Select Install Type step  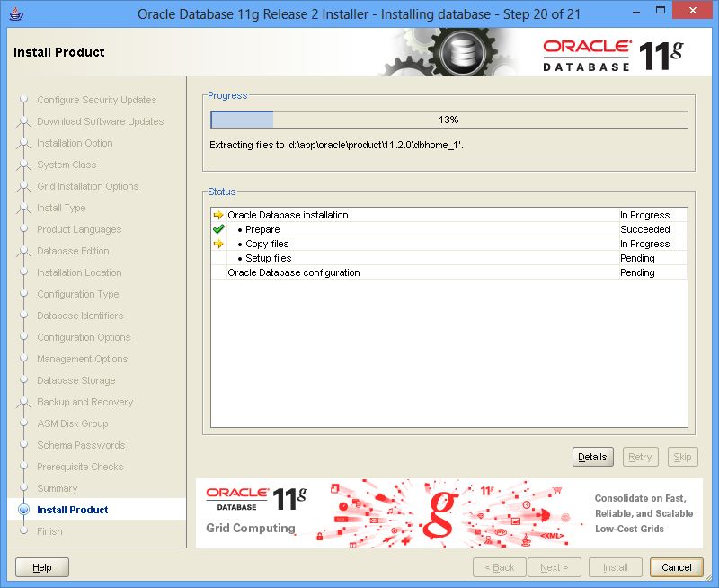pyautogui.click(x=61, y=208)
